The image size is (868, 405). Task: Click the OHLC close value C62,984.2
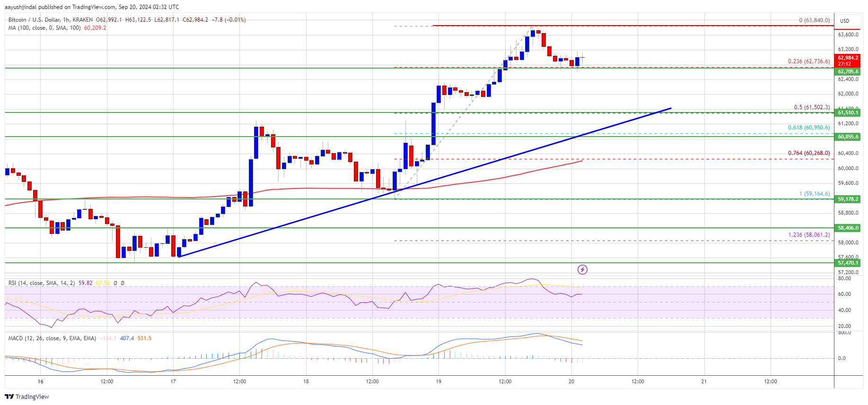195,20
